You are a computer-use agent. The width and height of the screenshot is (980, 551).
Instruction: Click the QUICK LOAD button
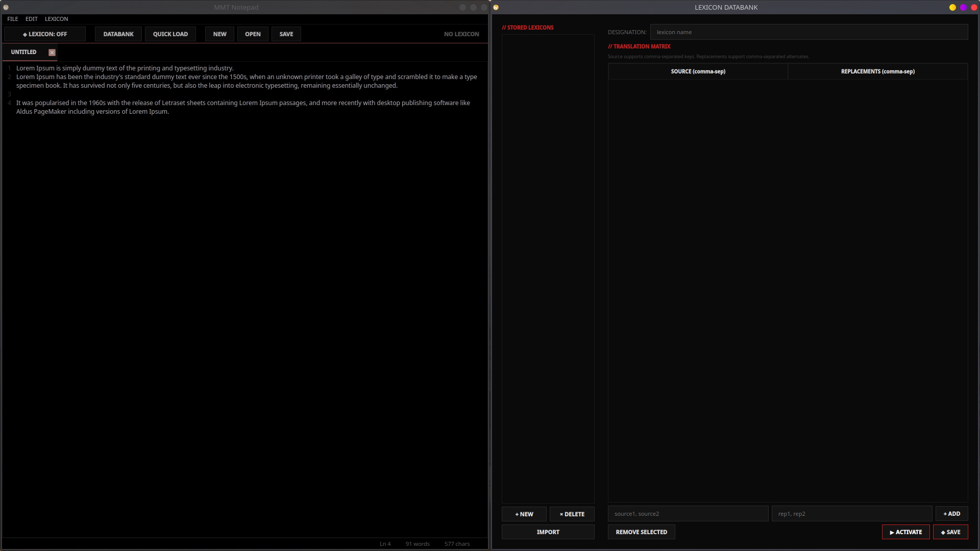pos(170,34)
